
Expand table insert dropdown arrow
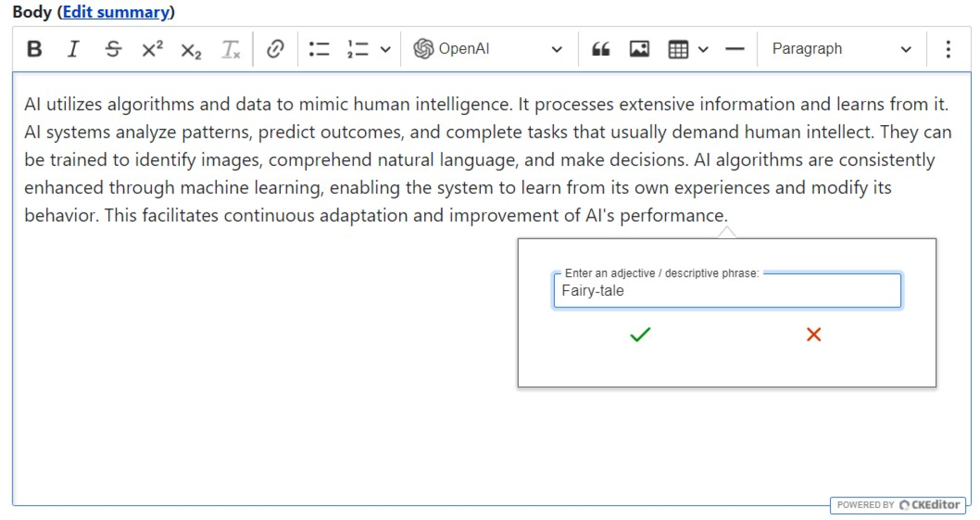tap(703, 49)
